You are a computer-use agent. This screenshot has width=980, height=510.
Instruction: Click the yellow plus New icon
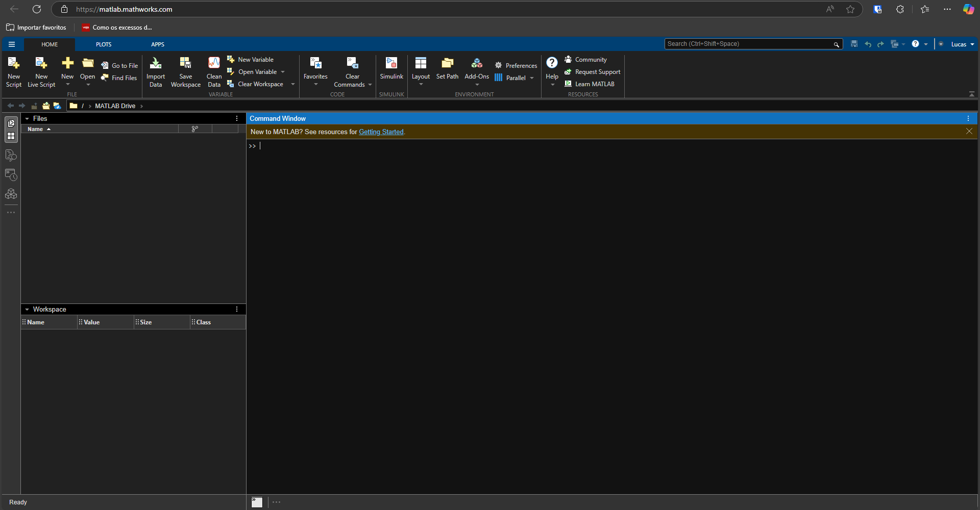point(67,63)
